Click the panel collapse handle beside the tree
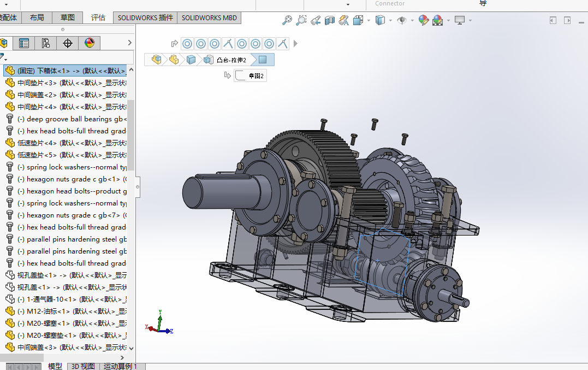This screenshot has height=370, width=588. [x=138, y=186]
